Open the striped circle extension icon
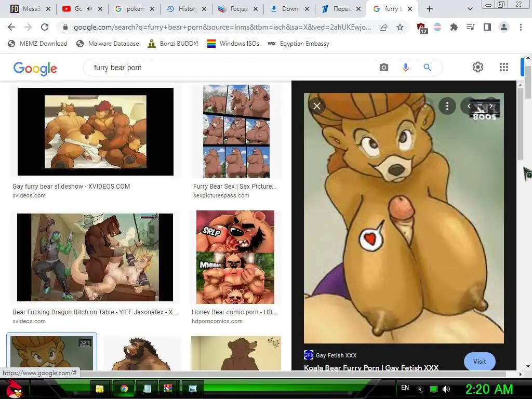This screenshot has width=532, height=399. (x=437, y=27)
